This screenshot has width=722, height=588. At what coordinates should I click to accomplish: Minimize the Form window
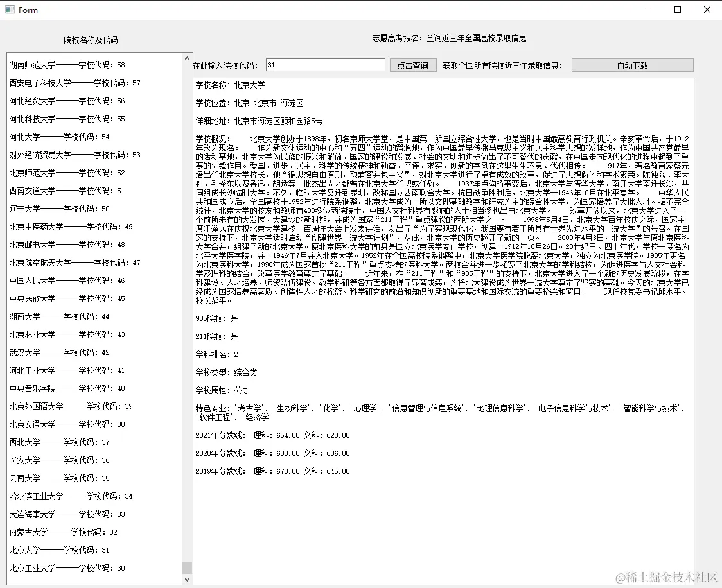point(649,10)
